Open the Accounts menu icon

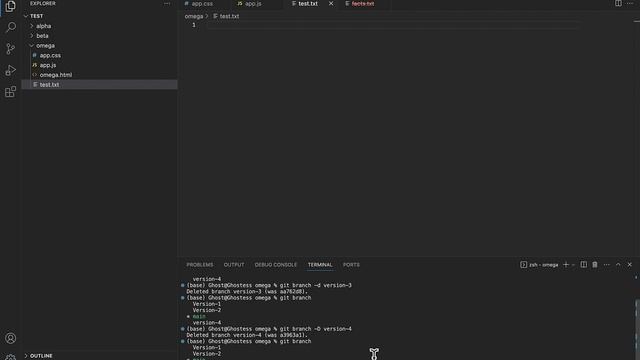pyautogui.click(x=11, y=338)
